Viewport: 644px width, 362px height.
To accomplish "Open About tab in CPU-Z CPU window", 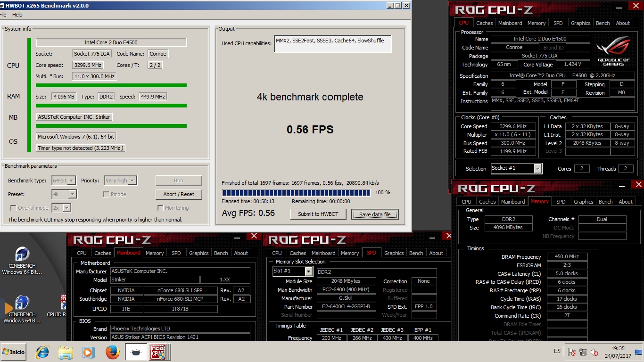I will click(x=623, y=23).
